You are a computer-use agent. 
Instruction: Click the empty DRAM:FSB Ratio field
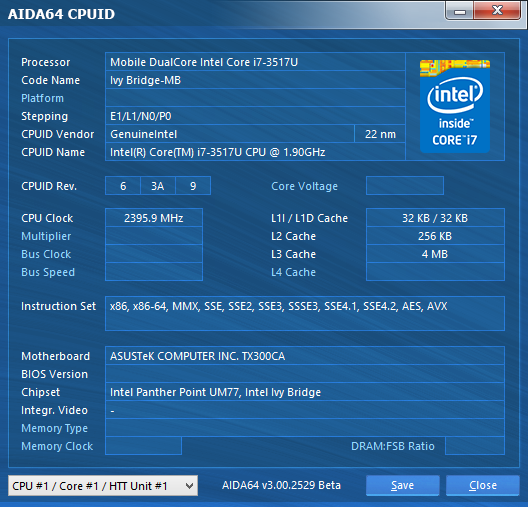(x=475, y=446)
